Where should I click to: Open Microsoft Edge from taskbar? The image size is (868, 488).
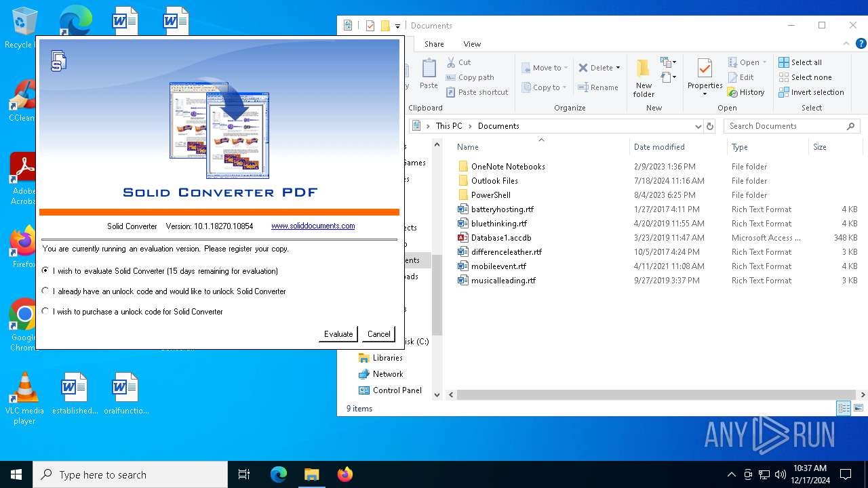279,474
